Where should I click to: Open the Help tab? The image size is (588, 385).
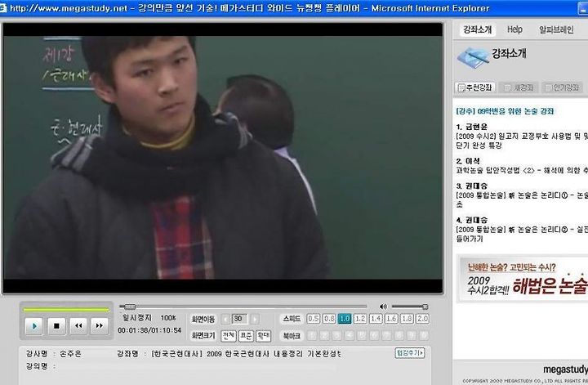pos(514,29)
